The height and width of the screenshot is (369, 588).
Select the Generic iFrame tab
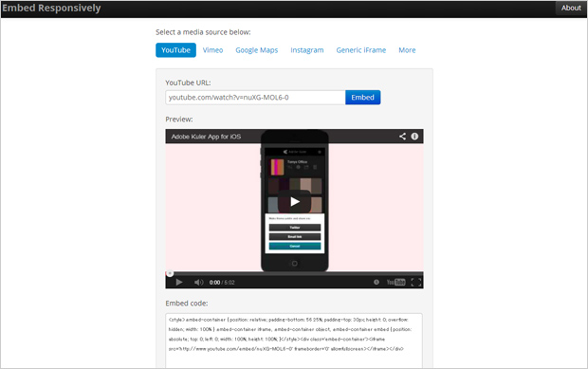pos(360,50)
